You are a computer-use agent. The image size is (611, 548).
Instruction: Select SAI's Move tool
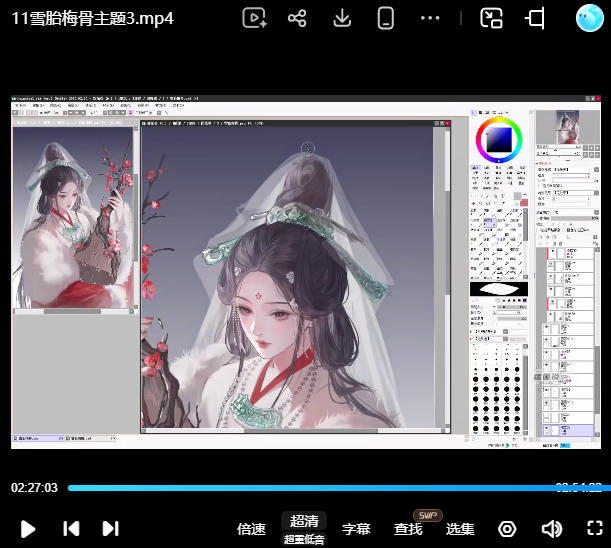[x=473, y=203]
